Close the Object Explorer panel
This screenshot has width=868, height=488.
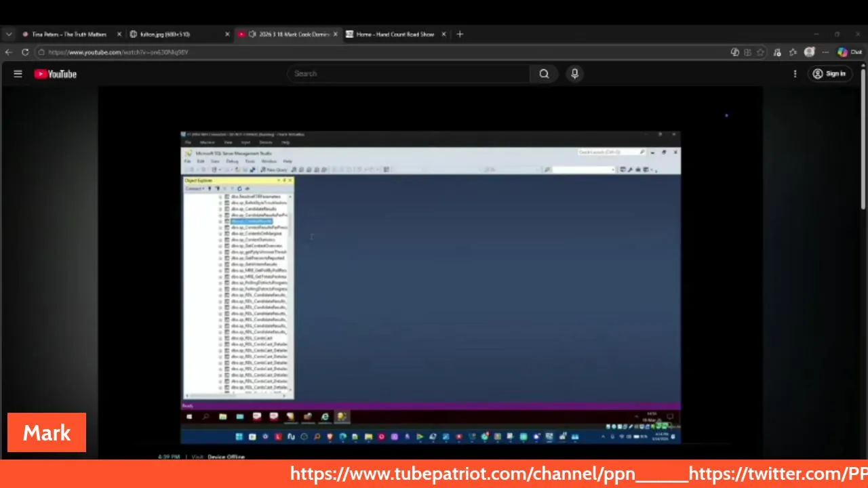click(x=290, y=180)
